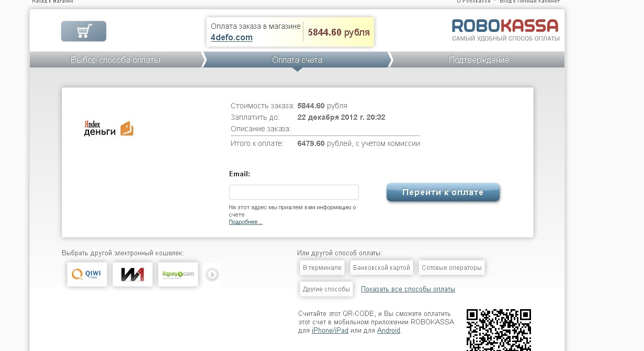Go to Выбор способа оплаты step
The image size is (644, 351).
pyautogui.click(x=115, y=60)
